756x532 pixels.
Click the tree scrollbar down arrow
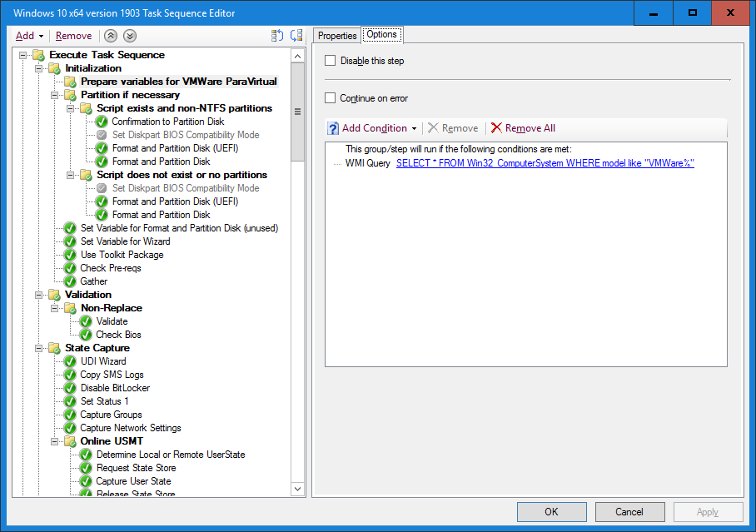(x=297, y=489)
